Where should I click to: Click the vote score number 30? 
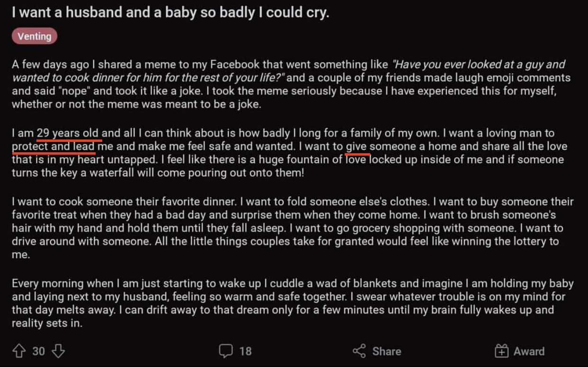(x=39, y=351)
